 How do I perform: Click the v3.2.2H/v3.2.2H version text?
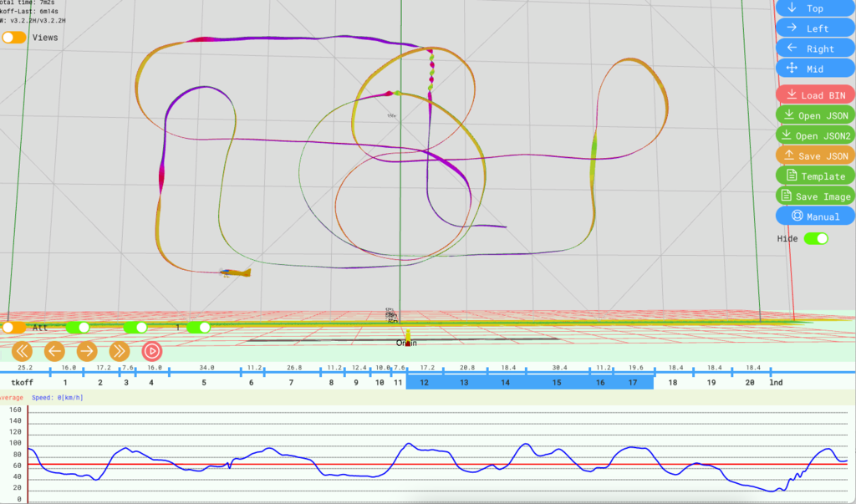[x=38, y=21]
